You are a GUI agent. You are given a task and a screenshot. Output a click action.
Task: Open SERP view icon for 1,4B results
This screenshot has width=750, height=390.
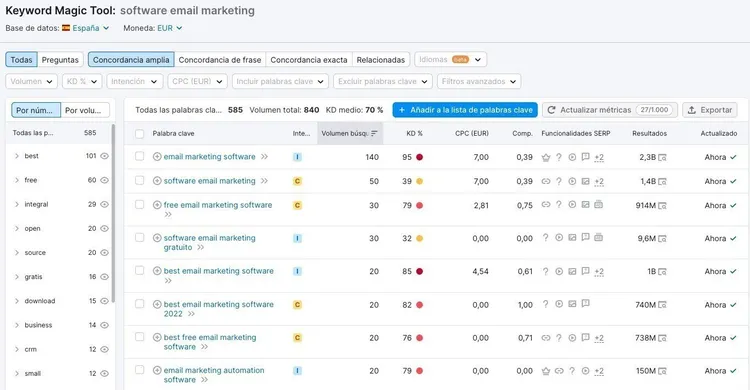pos(662,181)
